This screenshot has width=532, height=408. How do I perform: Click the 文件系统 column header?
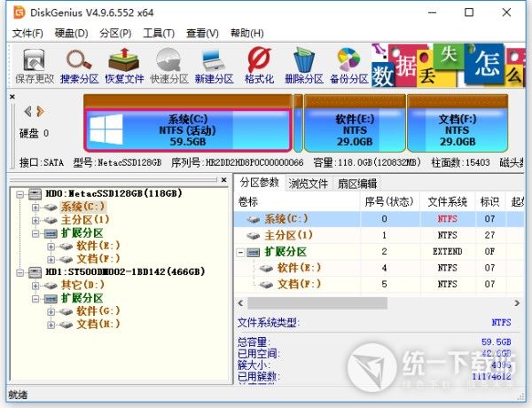(x=447, y=201)
